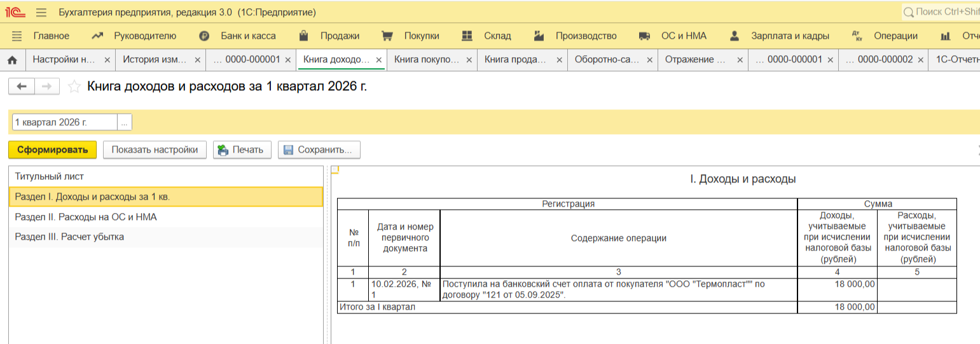The height and width of the screenshot is (344, 980).
Task: Open the Банк и касса section
Action: pos(247,36)
